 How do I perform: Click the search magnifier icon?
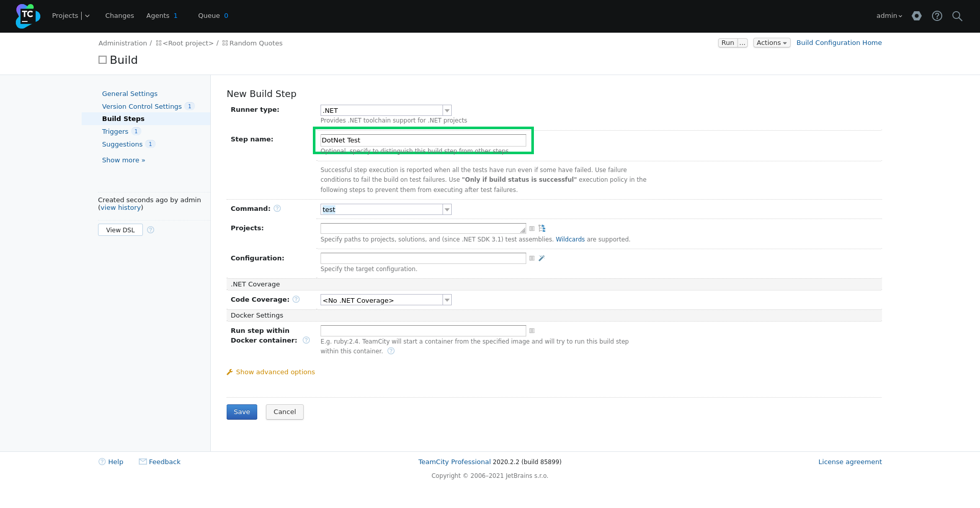click(x=958, y=16)
